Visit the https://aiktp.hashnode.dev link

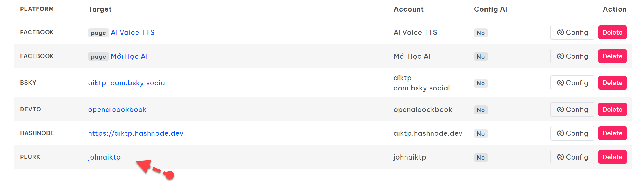136,133
